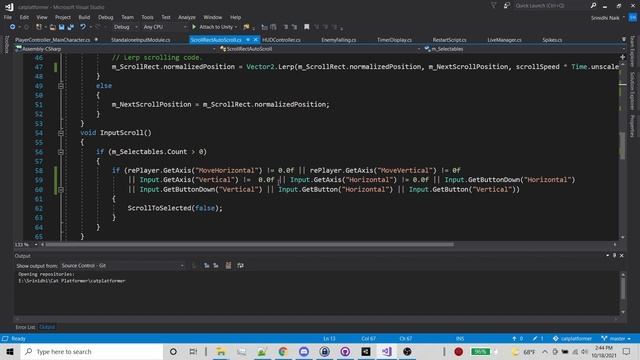Open the Any CPU platform dropdown

coord(165,27)
